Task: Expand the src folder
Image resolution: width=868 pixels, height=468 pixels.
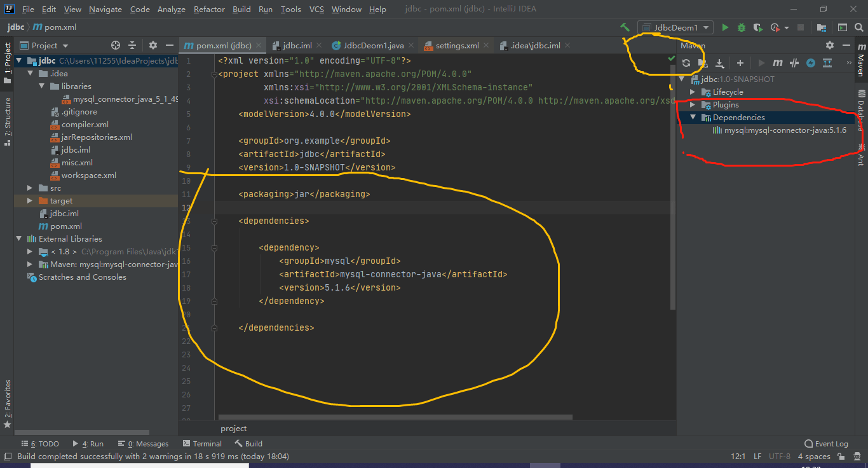Action: point(30,188)
